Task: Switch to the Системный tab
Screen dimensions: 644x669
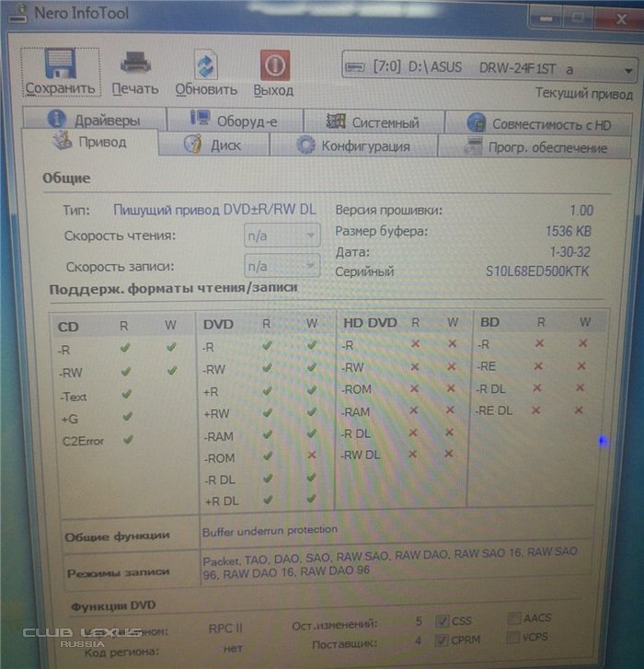Action: tap(373, 122)
